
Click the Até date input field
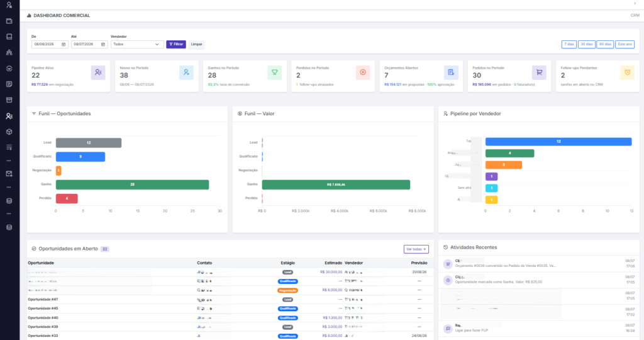coord(89,45)
